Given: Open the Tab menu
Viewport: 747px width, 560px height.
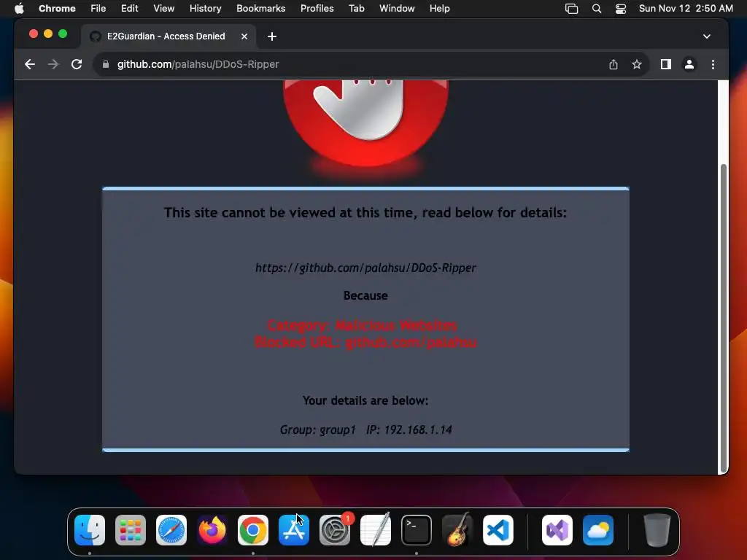Looking at the screenshot, I should 356,9.
